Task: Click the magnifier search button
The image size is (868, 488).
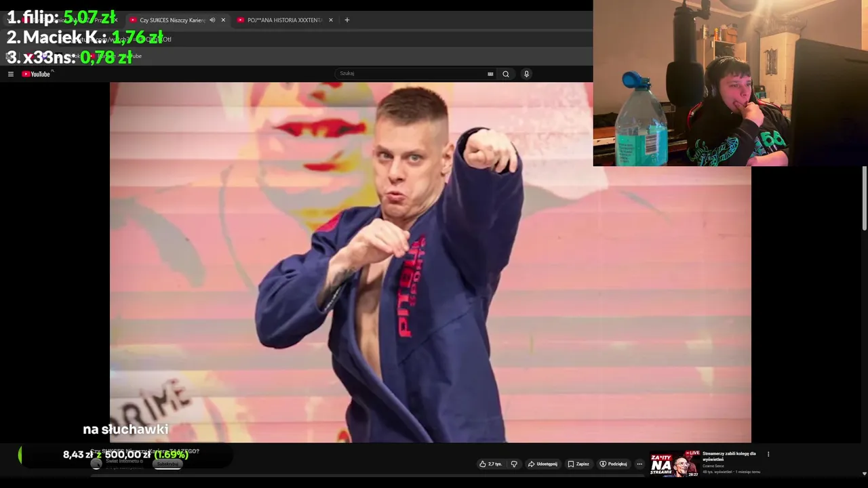Action: point(506,74)
